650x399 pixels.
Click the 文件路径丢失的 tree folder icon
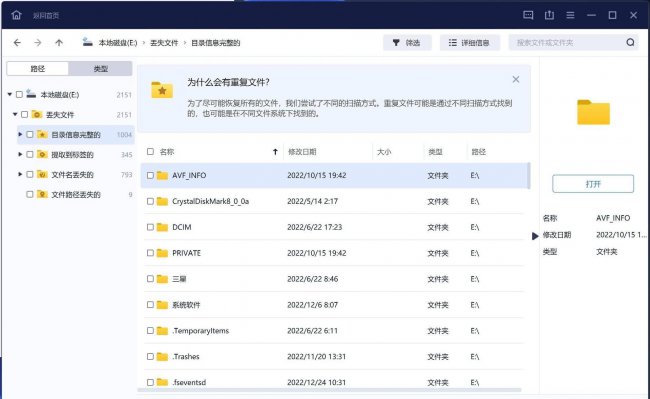point(42,194)
